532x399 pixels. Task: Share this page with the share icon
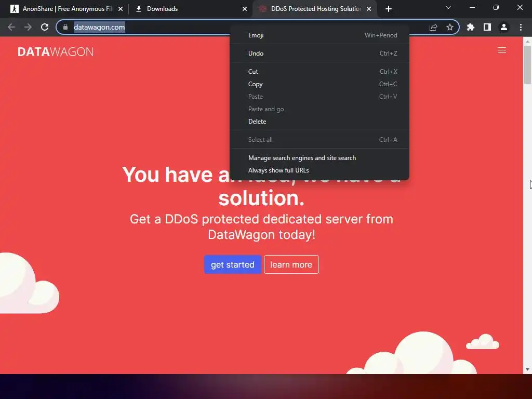point(433,27)
